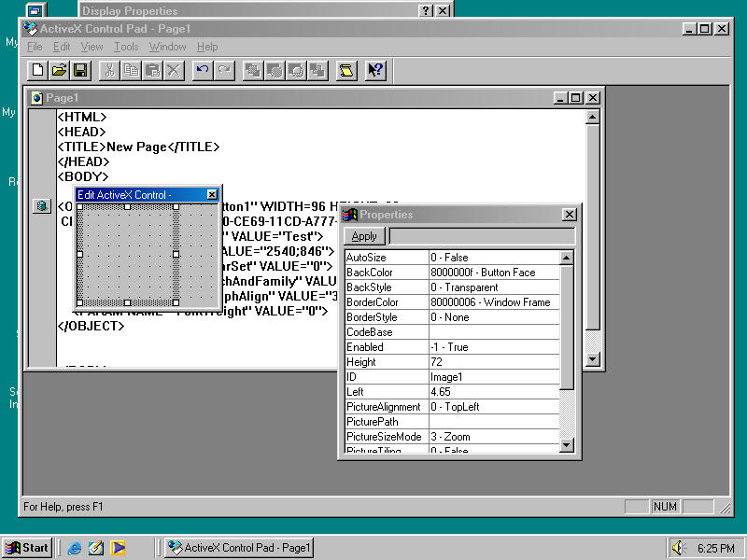Select the BackStyle property row
This screenshot has width=747, height=560.
(x=452, y=287)
